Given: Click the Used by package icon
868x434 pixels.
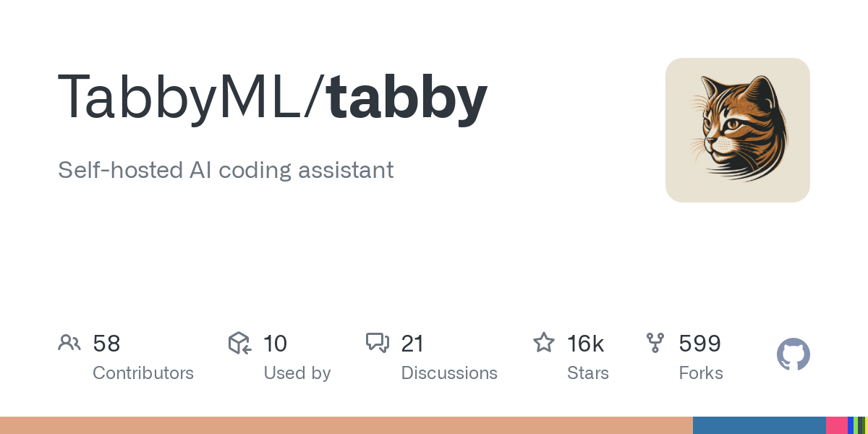Looking at the screenshot, I should click(240, 343).
